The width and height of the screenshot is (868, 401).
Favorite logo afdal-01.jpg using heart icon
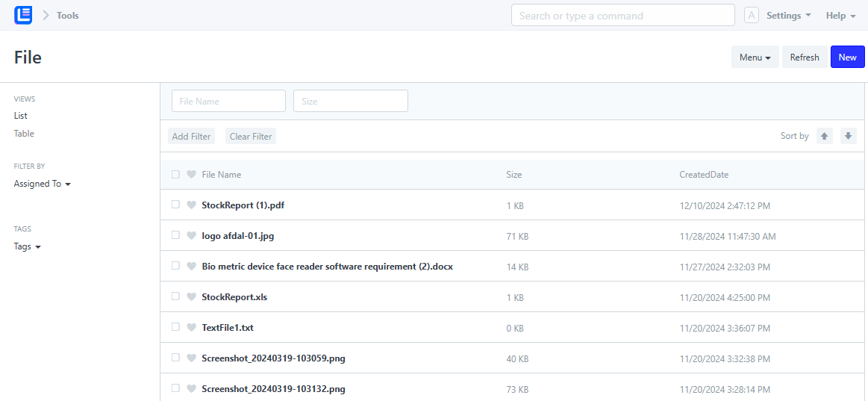192,235
